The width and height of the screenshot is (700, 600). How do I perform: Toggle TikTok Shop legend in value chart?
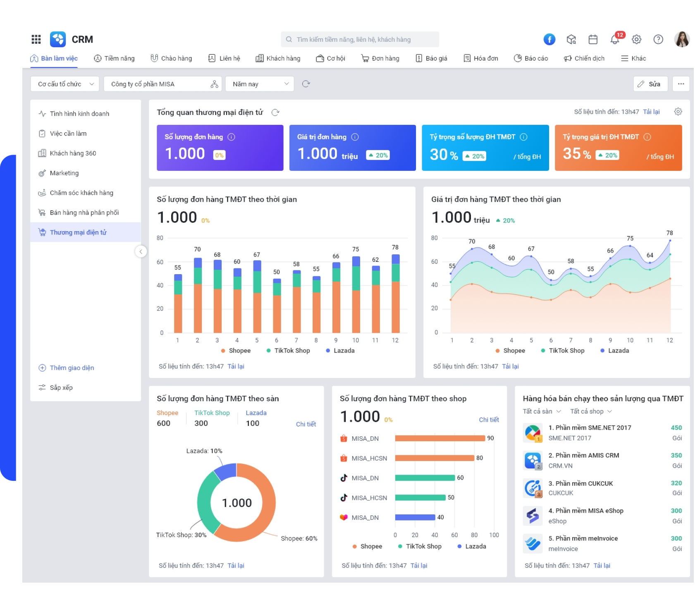(562, 351)
